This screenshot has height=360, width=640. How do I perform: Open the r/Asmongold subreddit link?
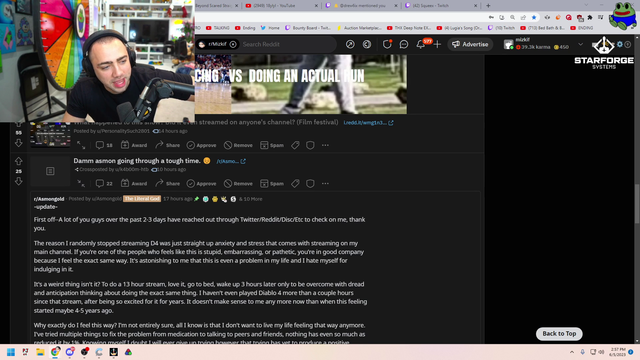(x=49, y=199)
